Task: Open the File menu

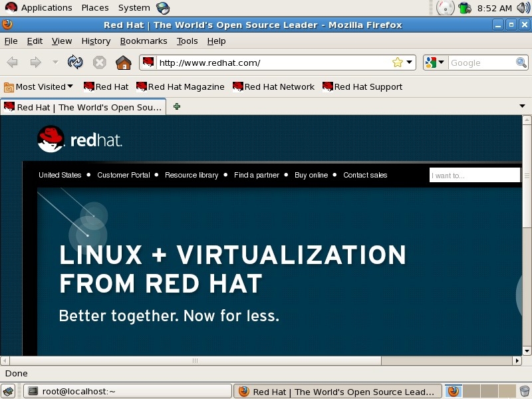Action: 11,41
